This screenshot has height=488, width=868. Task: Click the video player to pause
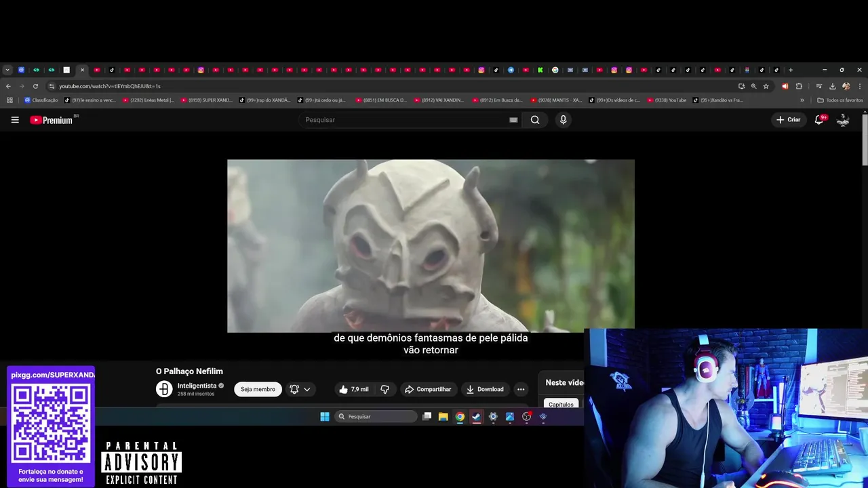[431, 246]
